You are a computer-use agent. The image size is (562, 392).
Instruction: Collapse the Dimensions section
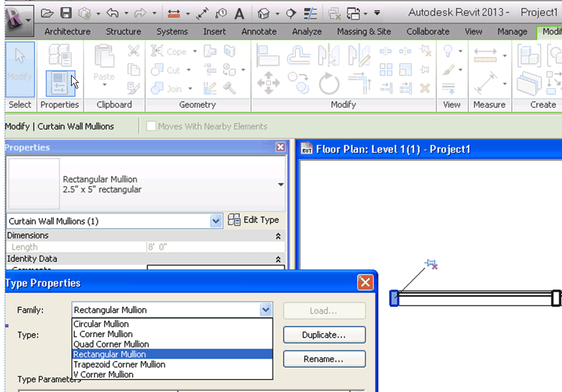[x=278, y=236]
